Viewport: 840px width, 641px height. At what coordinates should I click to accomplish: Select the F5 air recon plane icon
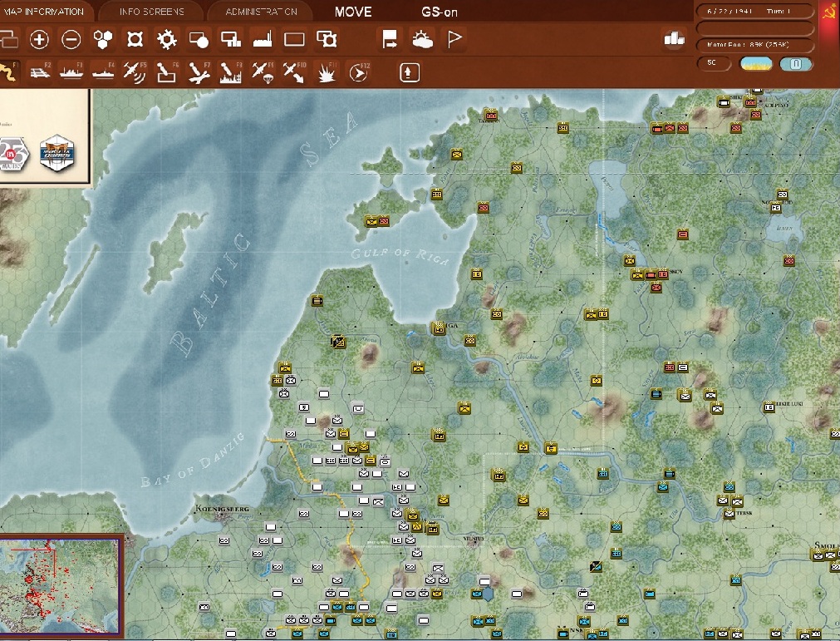(135, 72)
